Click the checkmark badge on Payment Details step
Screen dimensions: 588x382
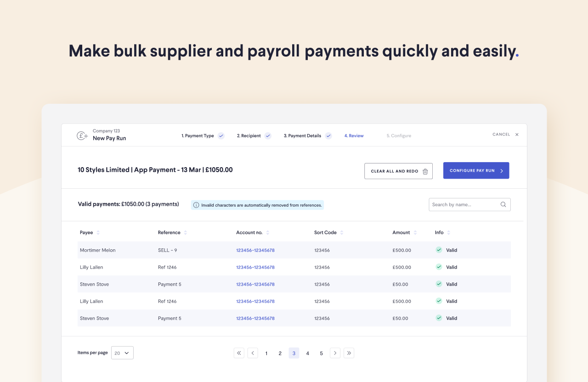tap(328, 135)
